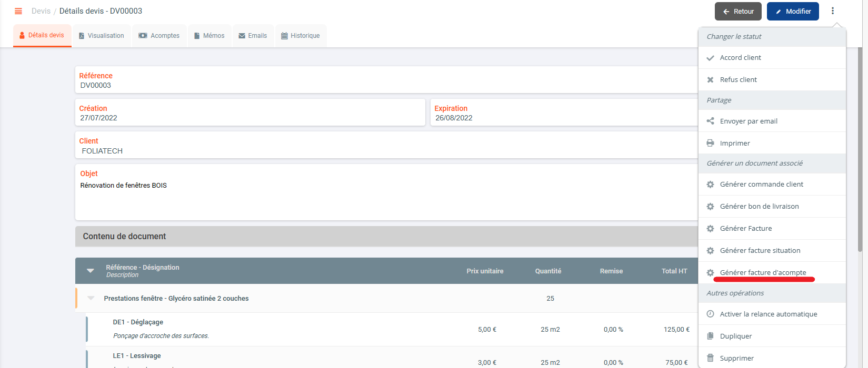
Task: Select Générer facture d'acompte
Action: [x=763, y=272]
